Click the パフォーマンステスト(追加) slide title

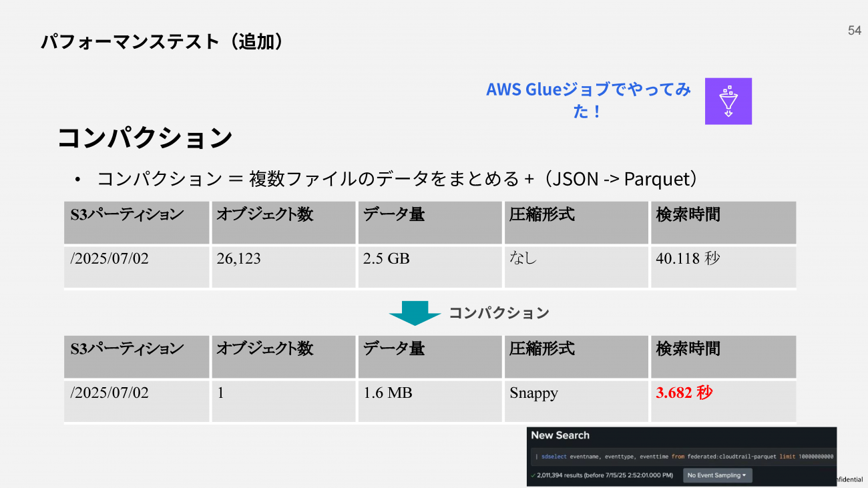(x=164, y=41)
